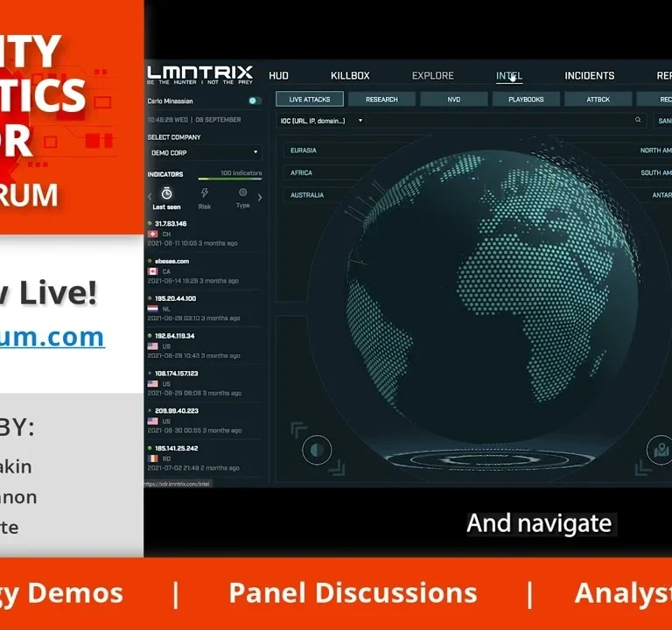Select the INTEL navigation item
Viewport: 672px width, 630px height.
pos(509,76)
